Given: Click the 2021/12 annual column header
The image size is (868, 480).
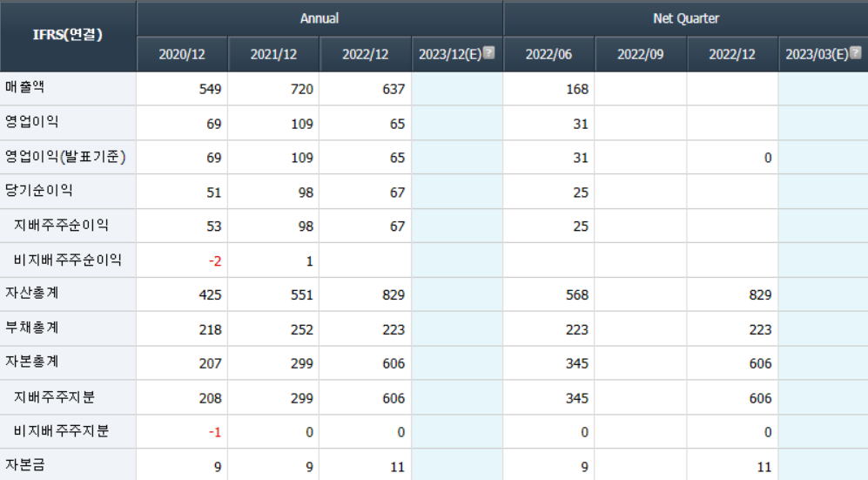Looking at the screenshot, I should (x=273, y=54).
